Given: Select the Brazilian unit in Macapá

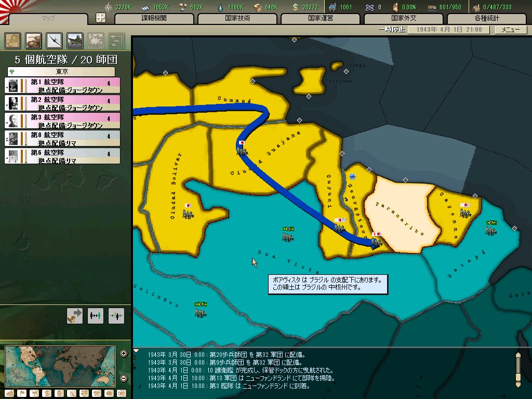Looking at the screenshot, I should coord(491,228).
